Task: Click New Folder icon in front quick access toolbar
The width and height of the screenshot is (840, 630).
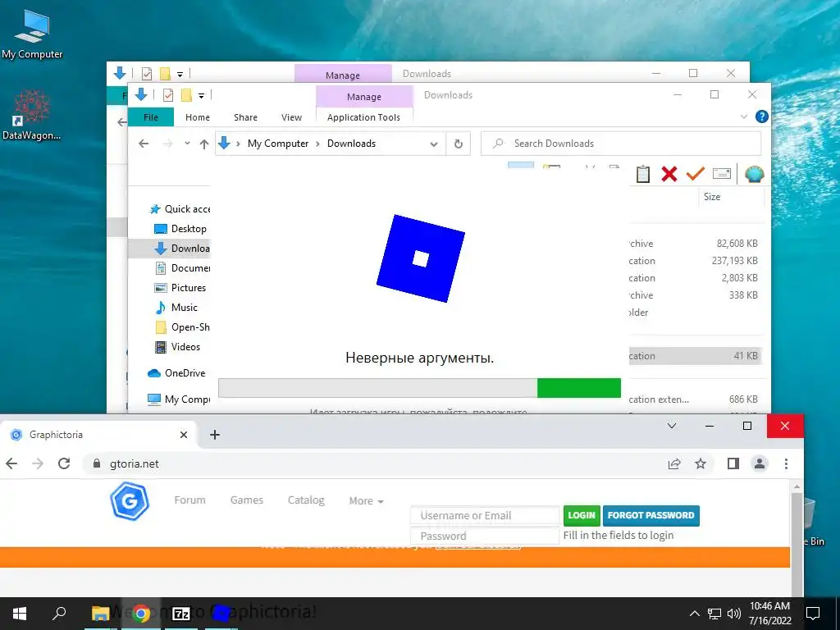Action: (x=186, y=95)
